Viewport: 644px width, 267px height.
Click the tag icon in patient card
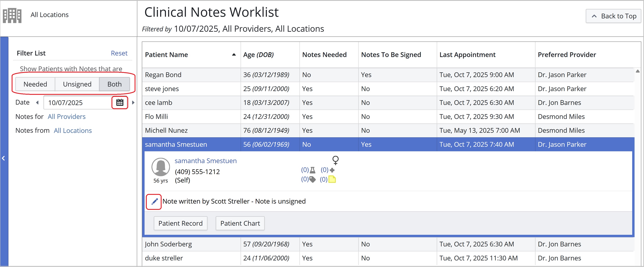(x=312, y=179)
